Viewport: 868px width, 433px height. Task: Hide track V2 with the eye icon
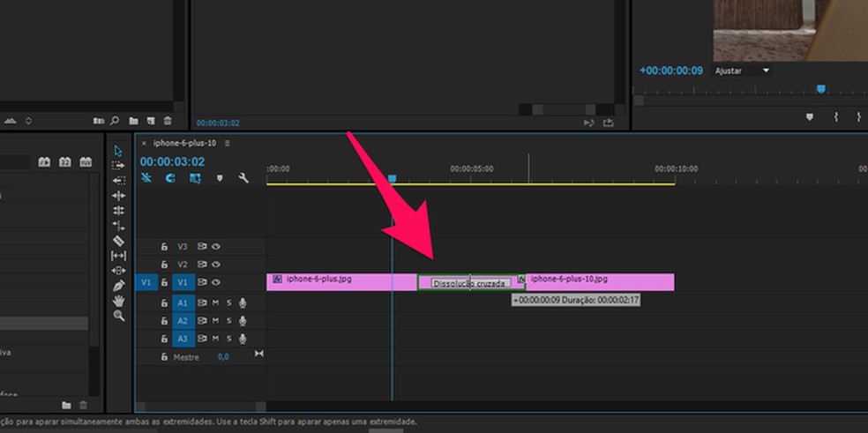click(216, 264)
